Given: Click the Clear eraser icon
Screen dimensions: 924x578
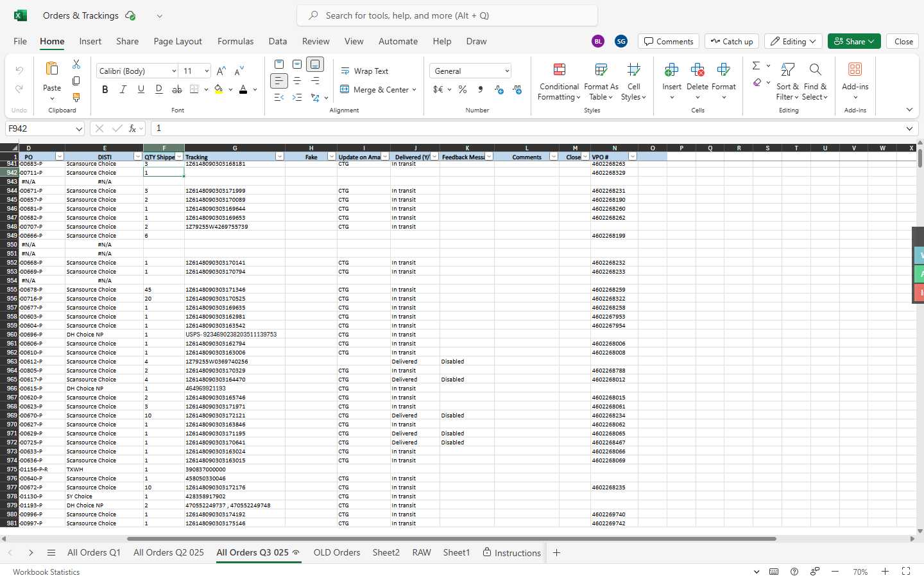Looking at the screenshot, I should pyautogui.click(x=757, y=82).
